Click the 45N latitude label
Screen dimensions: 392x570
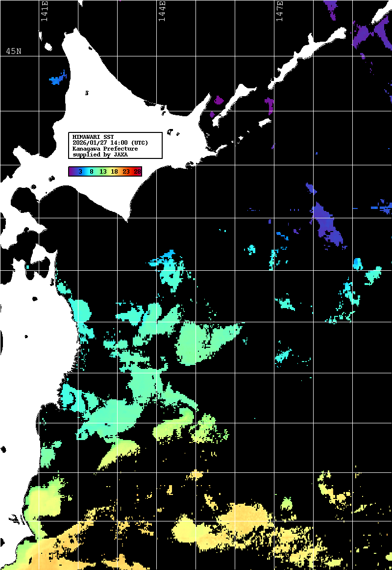(x=13, y=52)
